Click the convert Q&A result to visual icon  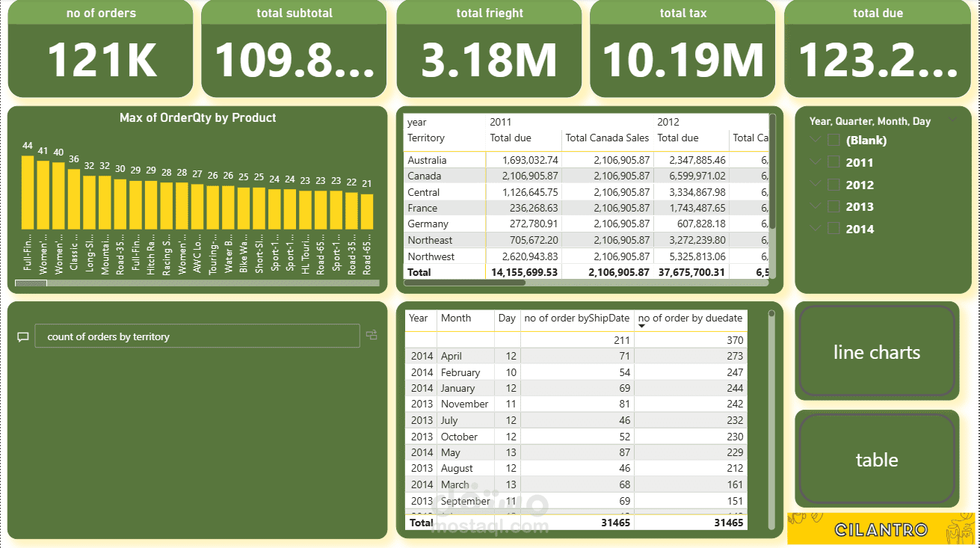tap(372, 336)
